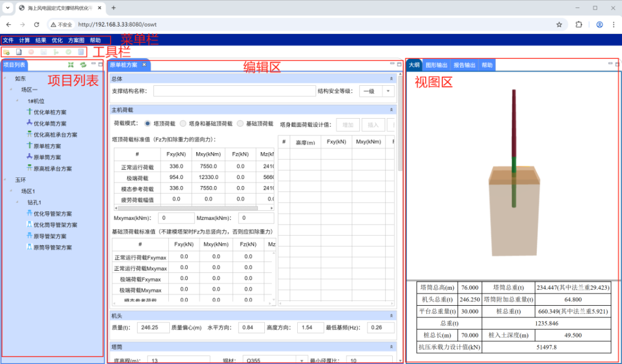Select the 塔身和基础顶荷载 radio option
The image size is (622, 364).
tap(183, 123)
